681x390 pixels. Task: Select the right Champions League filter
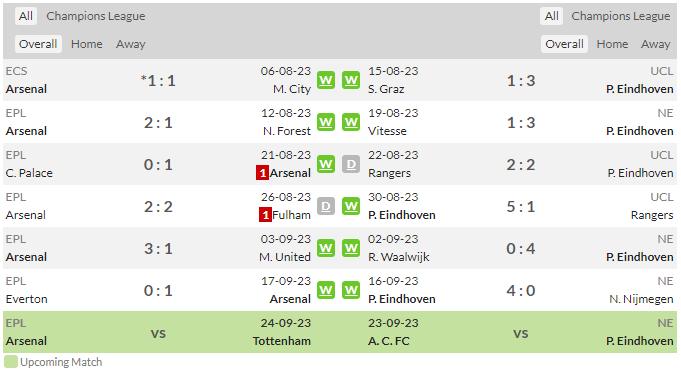click(x=621, y=16)
